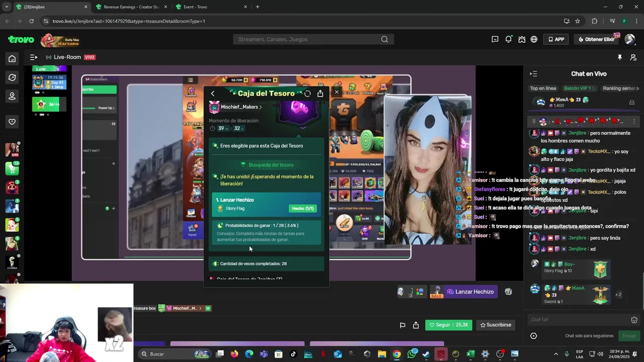The image size is (644, 362).
Task: Click the search magnifier icon
Action: (x=384, y=39)
